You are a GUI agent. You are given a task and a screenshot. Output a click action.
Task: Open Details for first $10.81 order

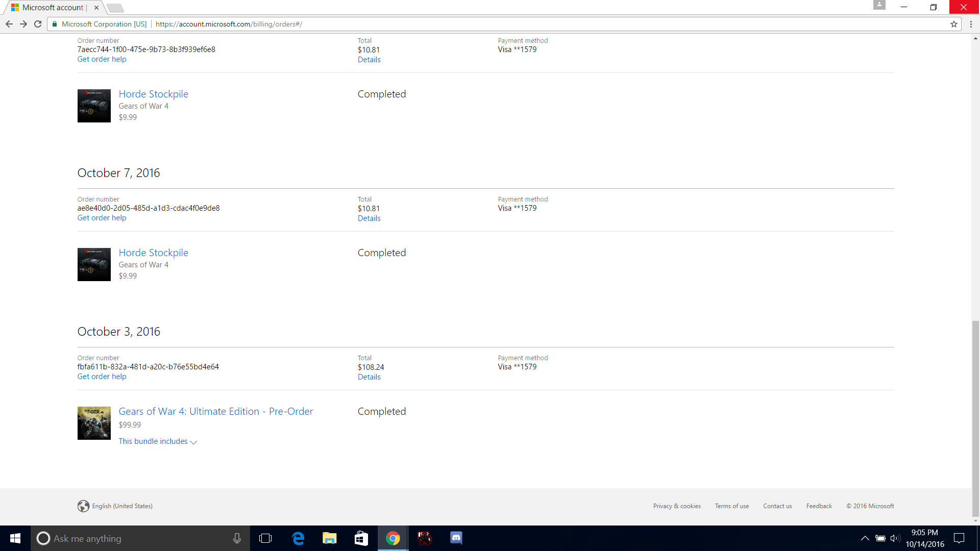coord(369,60)
